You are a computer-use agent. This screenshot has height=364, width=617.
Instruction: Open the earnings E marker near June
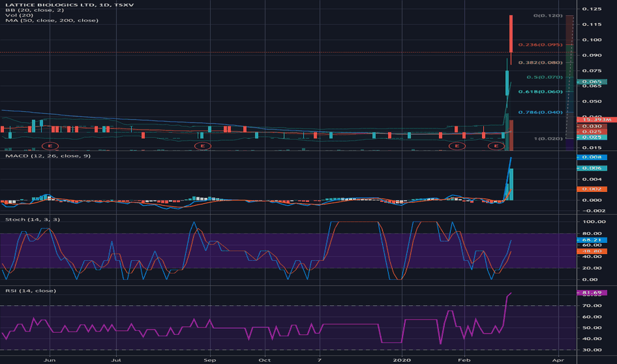[50, 146]
